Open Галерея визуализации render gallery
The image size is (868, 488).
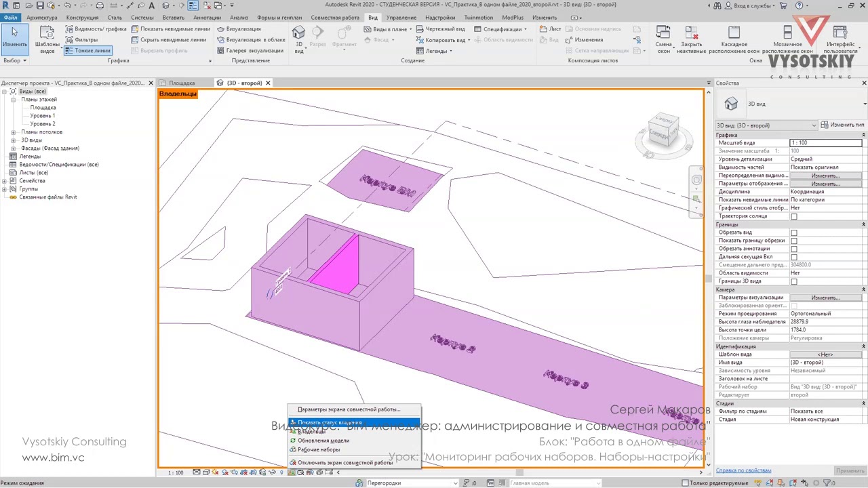(250, 51)
